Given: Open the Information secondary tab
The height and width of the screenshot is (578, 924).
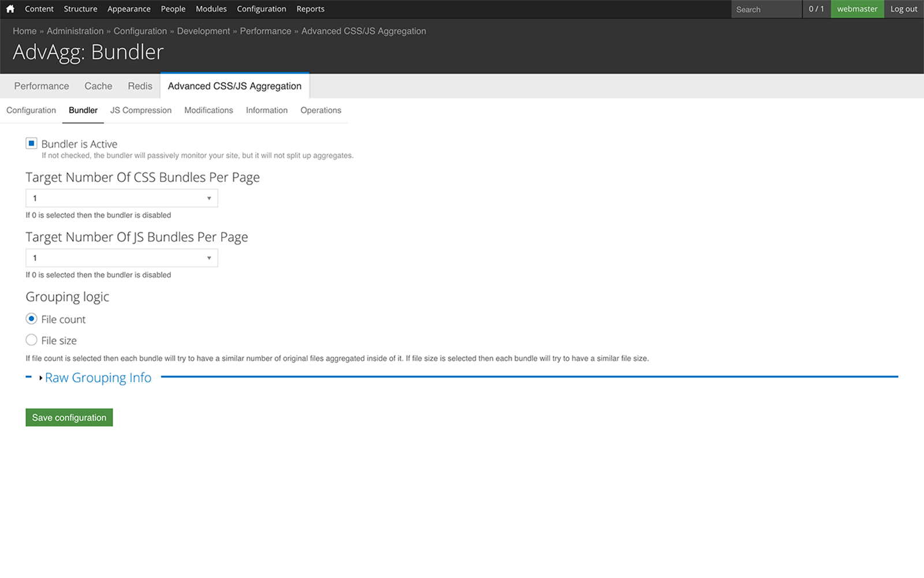Looking at the screenshot, I should tap(267, 110).
